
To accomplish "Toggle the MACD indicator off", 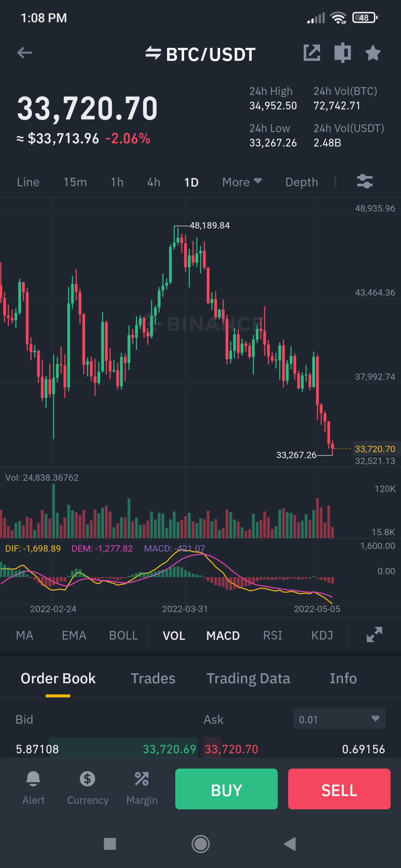I will pyautogui.click(x=223, y=635).
